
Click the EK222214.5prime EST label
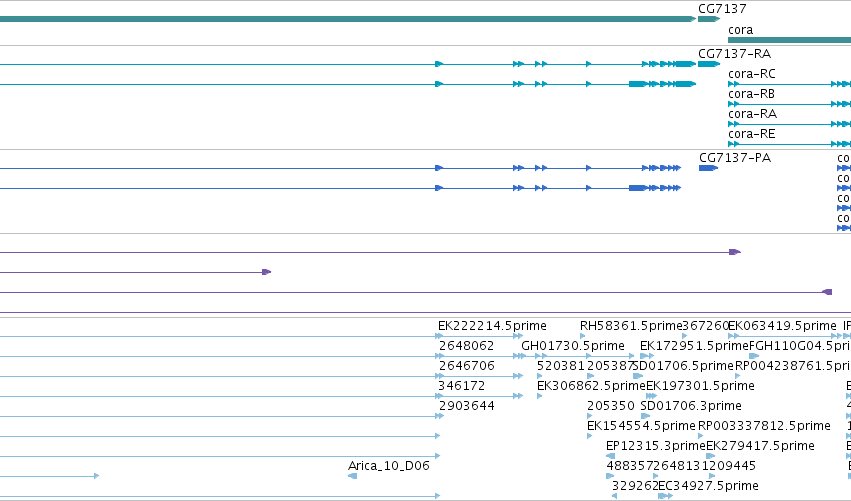point(492,326)
